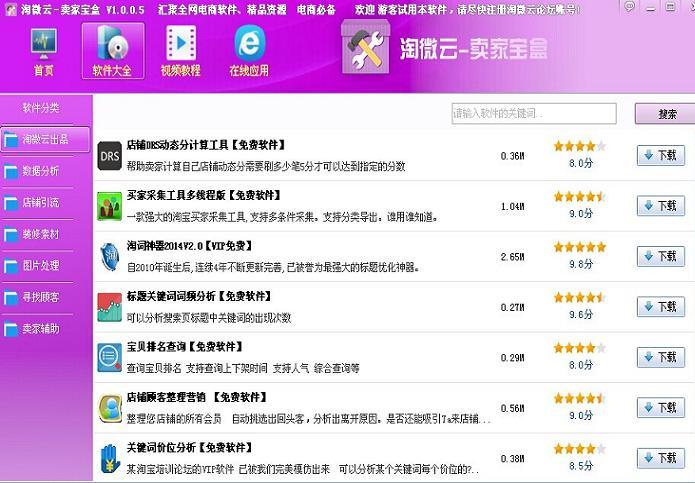695x483 pixels.
Task: Click the star rating of 买家采集工具多线程版
Action: (580, 196)
